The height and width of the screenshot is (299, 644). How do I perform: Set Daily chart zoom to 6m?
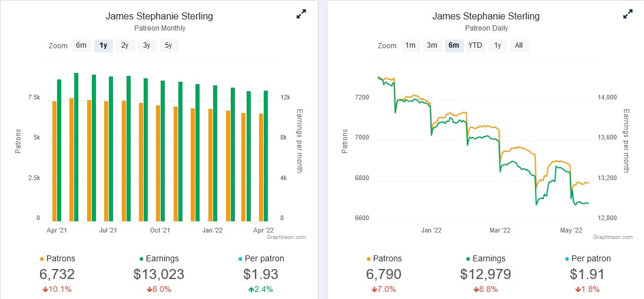pos(454,45)
